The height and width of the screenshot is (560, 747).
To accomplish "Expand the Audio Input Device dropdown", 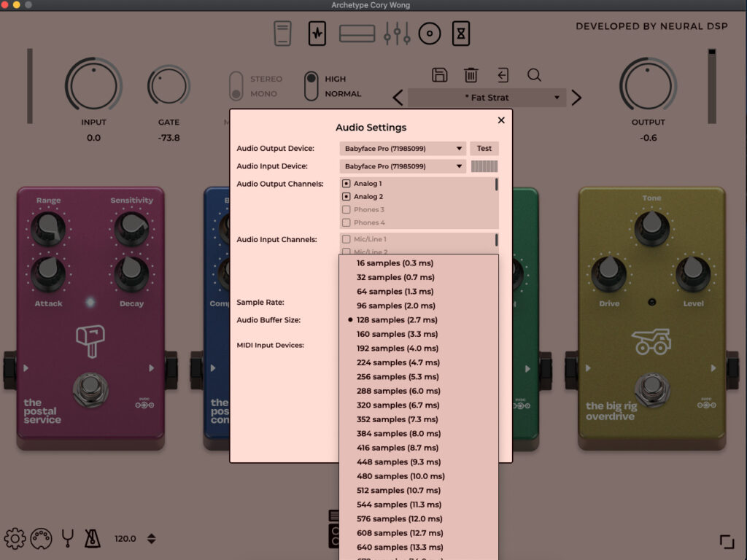I will pyautogui.click(x=403, y=166).
